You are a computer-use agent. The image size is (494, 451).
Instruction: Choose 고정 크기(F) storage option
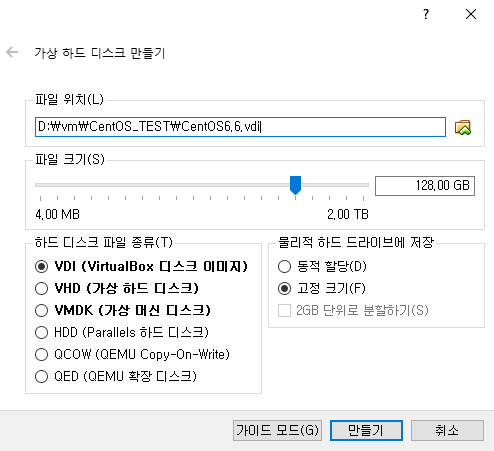322,288
